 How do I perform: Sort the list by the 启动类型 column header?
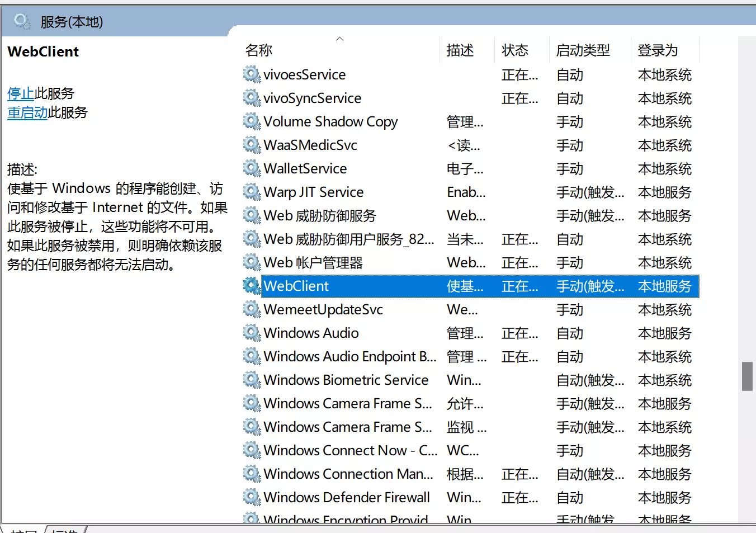click(x=583, y=50)
